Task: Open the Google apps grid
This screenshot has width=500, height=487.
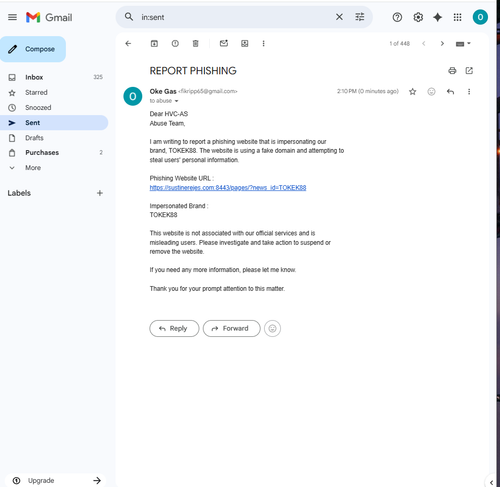Action: tap(458, 17)
